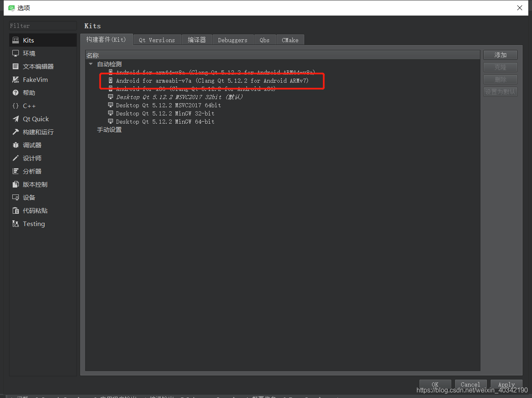Switch to Qt Versions tab

pos(157,40)
